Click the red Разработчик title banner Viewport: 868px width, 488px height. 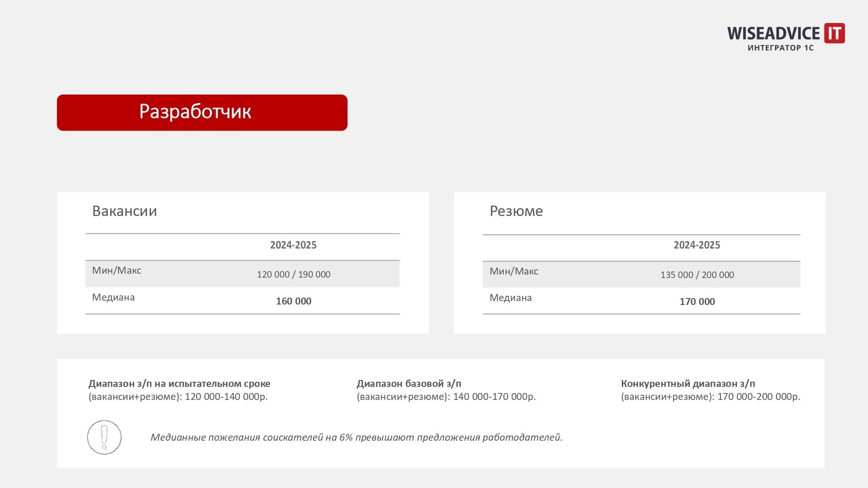[202, 112]
